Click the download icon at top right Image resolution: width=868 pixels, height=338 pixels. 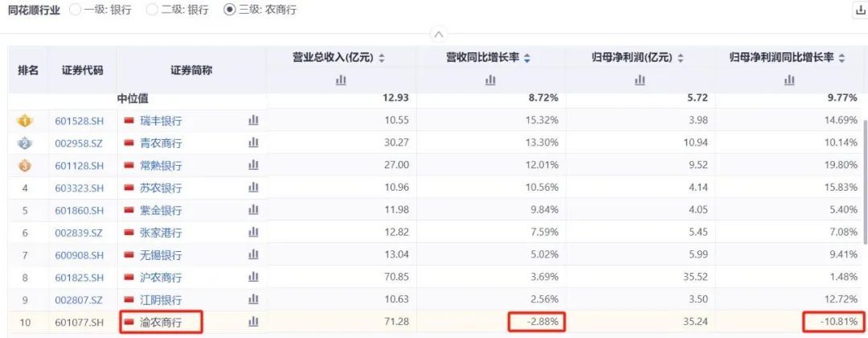point(860,10)
